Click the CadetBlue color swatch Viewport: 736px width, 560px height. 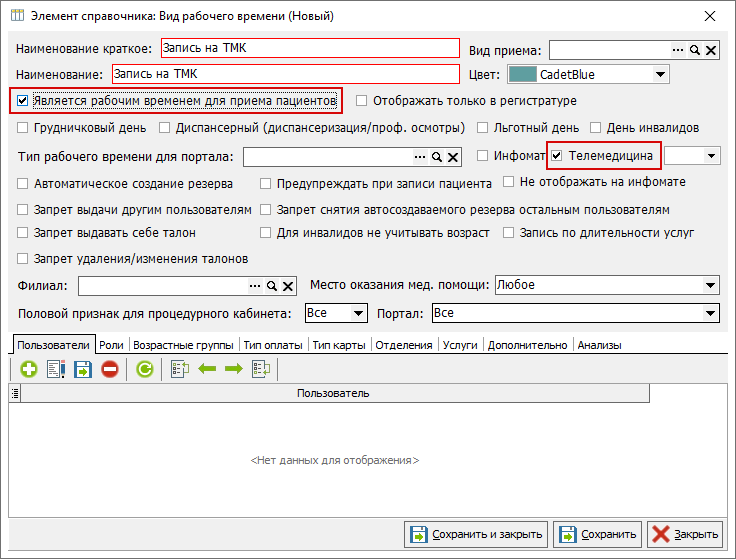522,74
